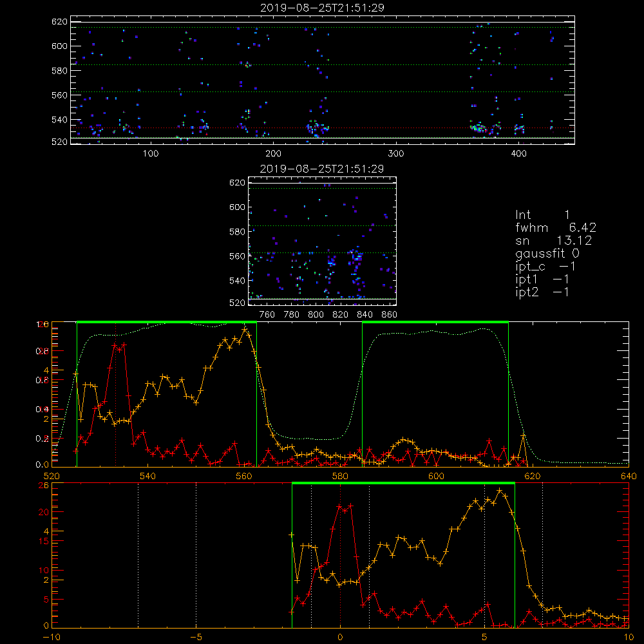The width and height of the screenshot is (644, 644).
Task: Click the red dotted vertical marker at 0 in bottom plot
Action: [340, 556]
